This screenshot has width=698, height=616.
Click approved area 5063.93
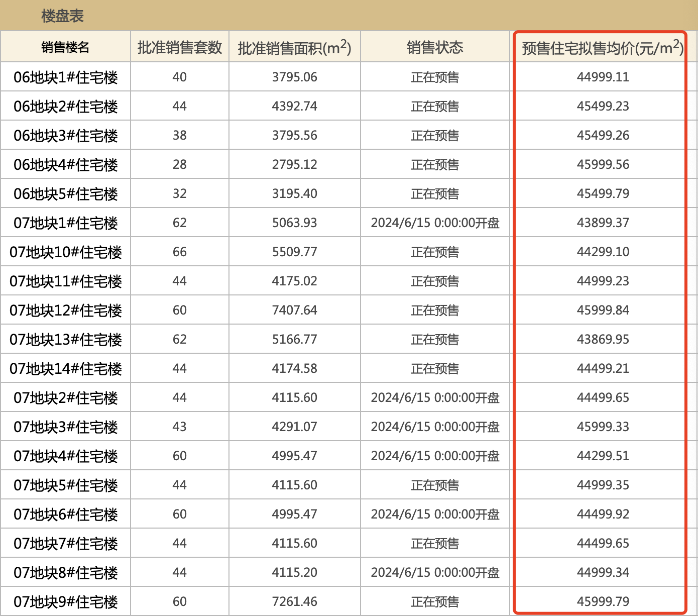click(294, 223)
